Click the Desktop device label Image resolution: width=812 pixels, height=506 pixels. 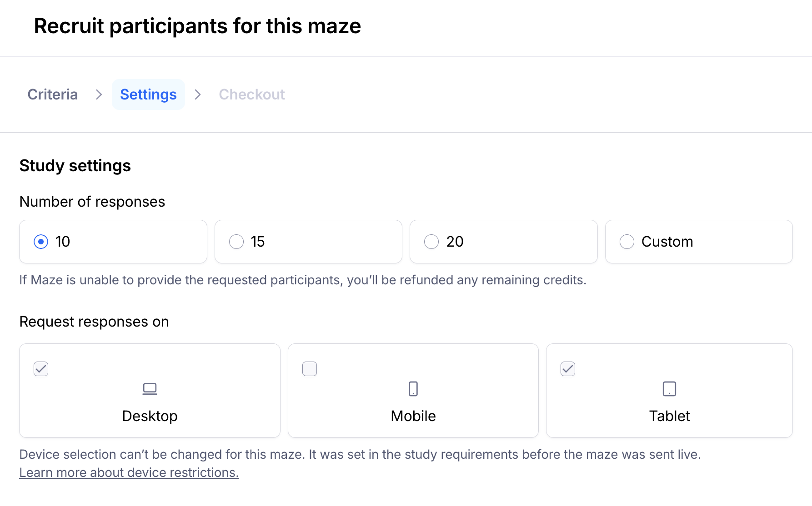coord(150,416)
